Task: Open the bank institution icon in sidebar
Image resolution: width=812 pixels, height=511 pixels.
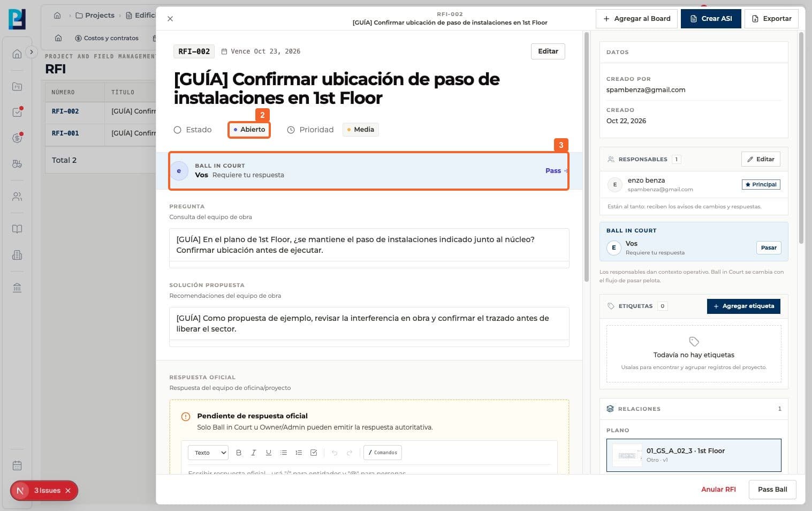Action: tap(17, 288)
